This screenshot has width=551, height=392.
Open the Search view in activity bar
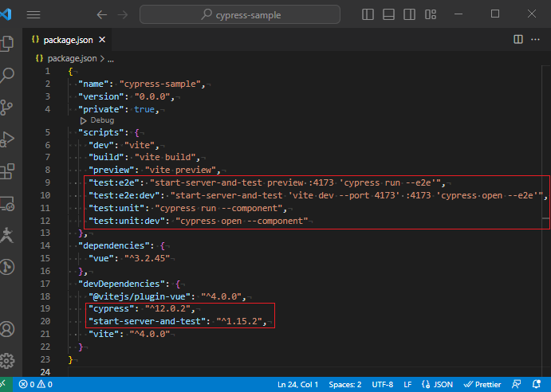tap(7, 75)
